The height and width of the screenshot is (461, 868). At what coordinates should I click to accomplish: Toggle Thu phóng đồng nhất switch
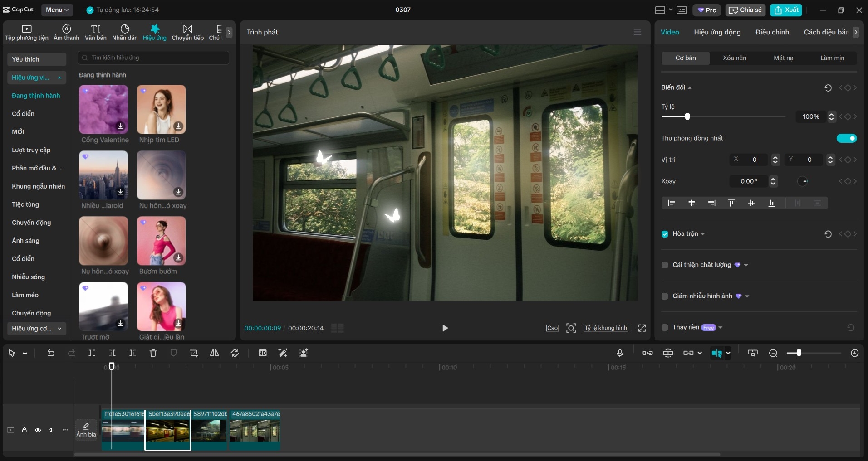coord(846,138)
